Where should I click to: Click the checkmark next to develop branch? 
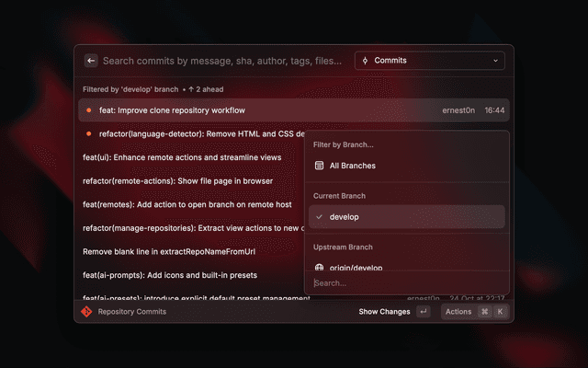point(319,216)
